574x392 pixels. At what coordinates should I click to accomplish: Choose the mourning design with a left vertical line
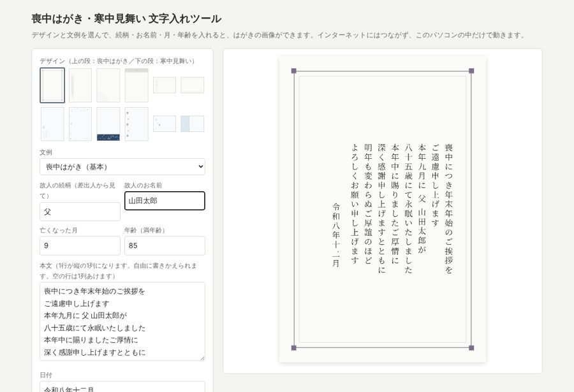click(80, 85)
